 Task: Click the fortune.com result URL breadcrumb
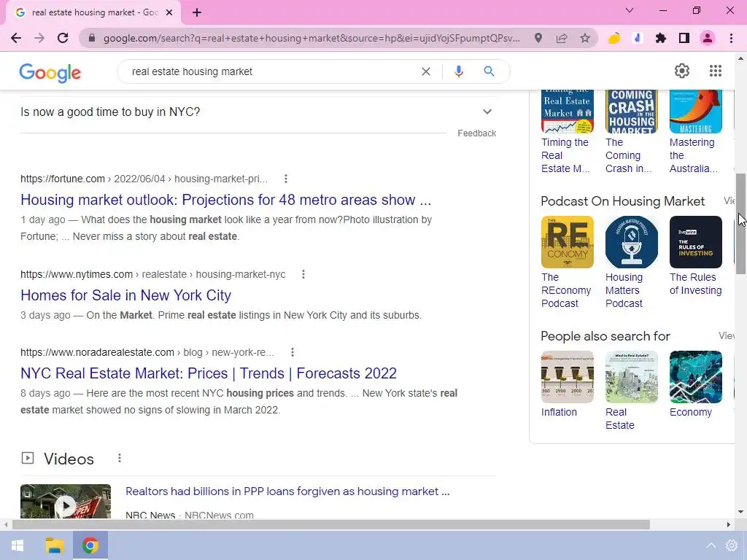point(144,179)
